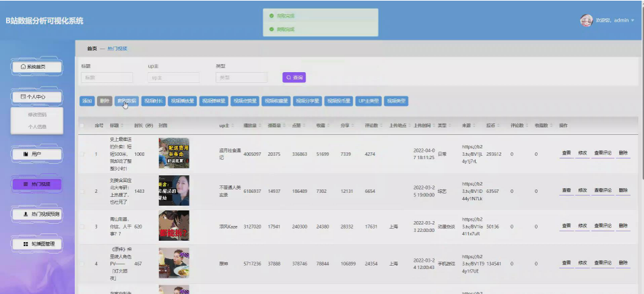Screen dimensions: 644x294
Task: Open the 用户 sidebar menu
Action: [36, 154]
